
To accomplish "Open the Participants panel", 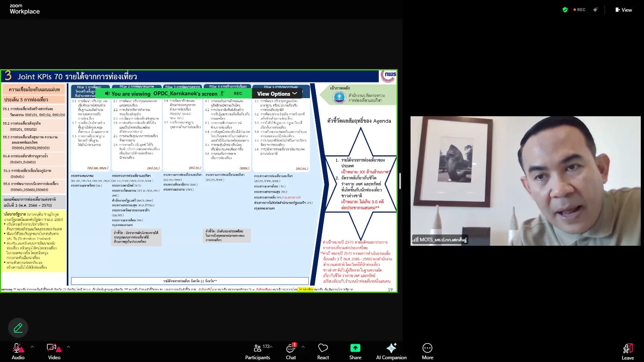I will point(258,351).
